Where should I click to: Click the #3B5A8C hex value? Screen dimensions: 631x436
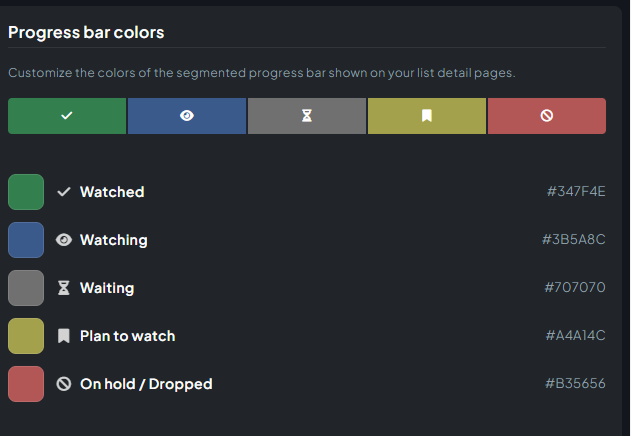(573, 240)
